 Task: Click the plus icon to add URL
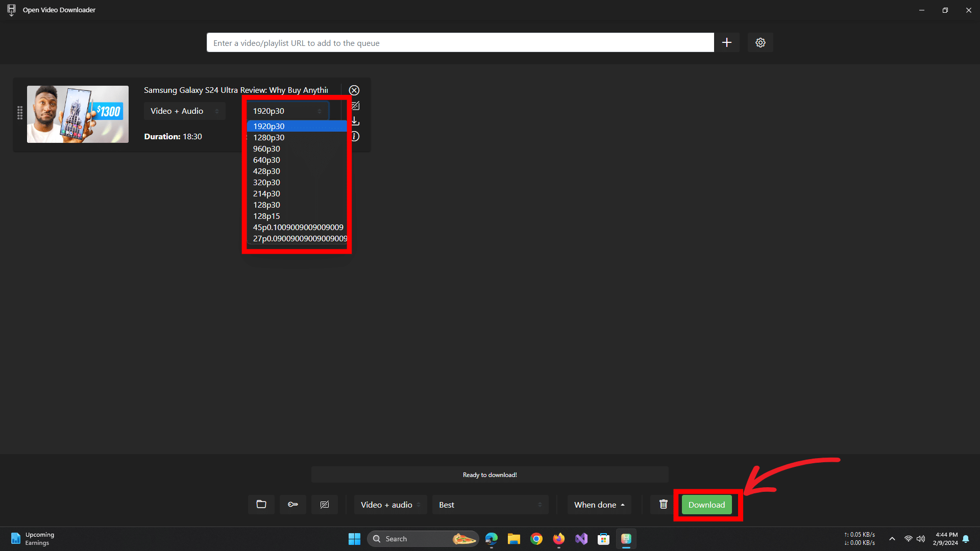(x=726, y=43)
